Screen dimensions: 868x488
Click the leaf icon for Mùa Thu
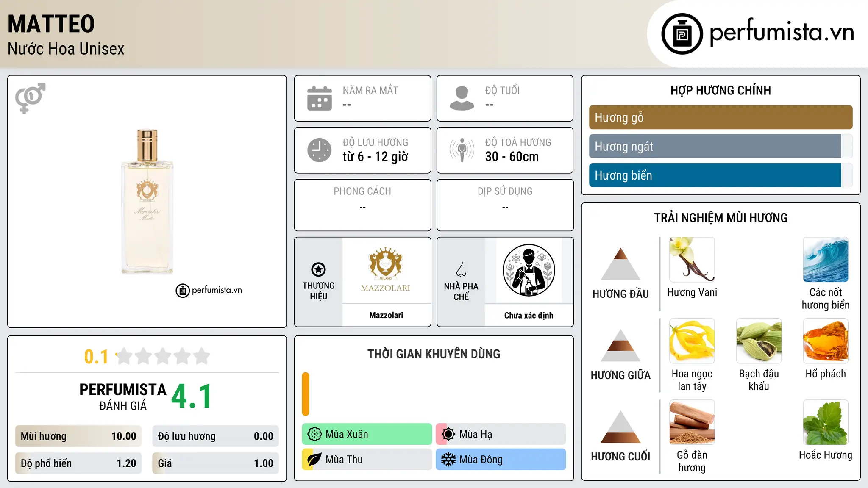(314, 460)
